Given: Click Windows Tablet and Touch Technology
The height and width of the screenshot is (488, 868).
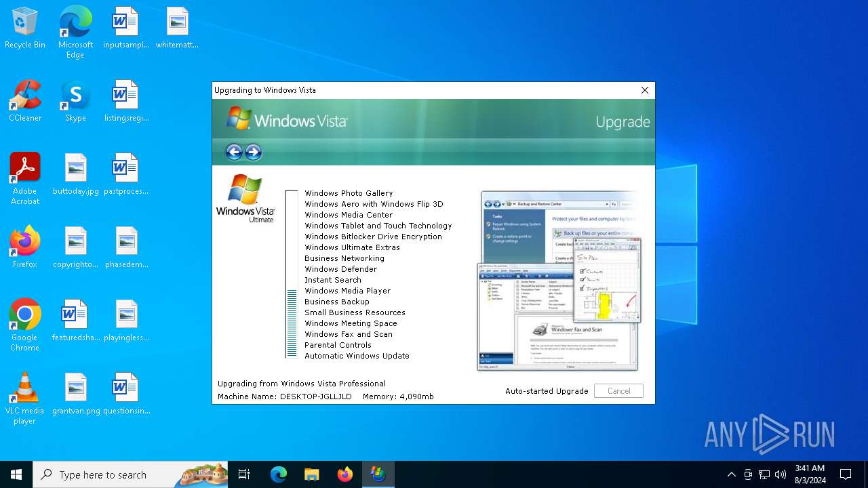Looking at the screenshot, I should pos(378,226).
